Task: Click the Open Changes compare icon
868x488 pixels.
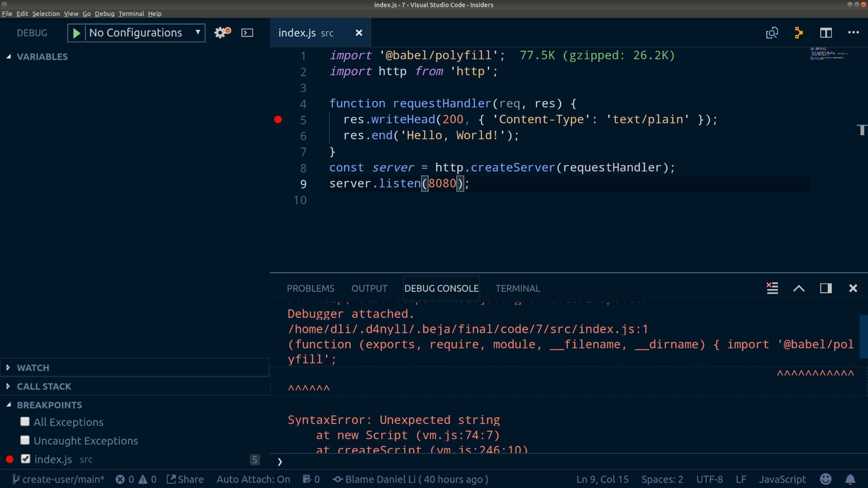Action: 772,33
